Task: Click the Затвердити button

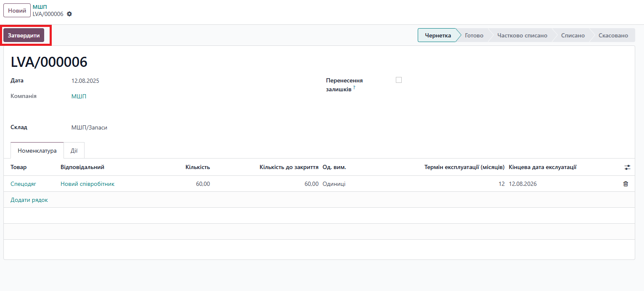Action: coord(24,36)
